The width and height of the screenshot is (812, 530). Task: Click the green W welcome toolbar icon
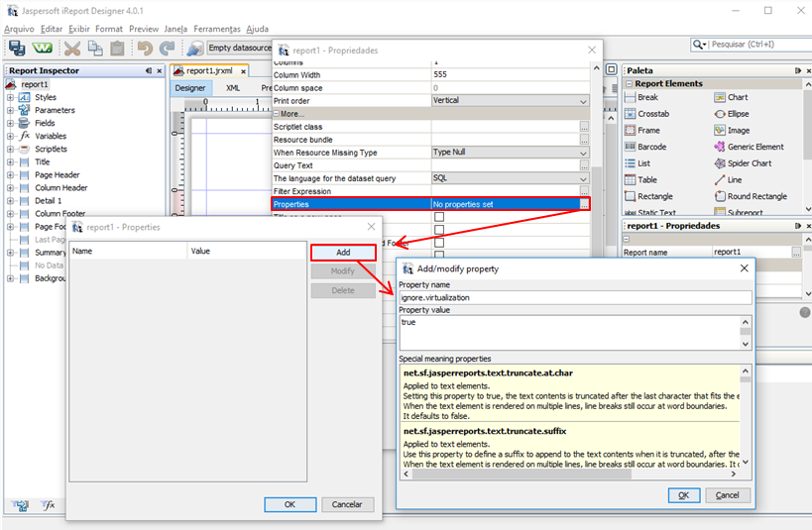[x=42, y=49]
